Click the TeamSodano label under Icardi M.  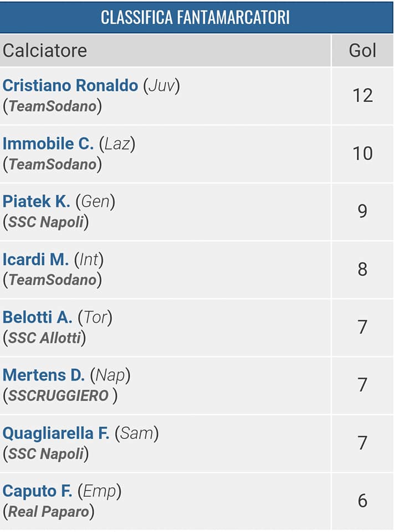[53, 280]
